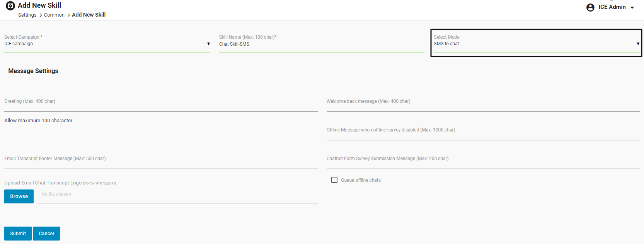Click Browse to upload transcript logo
Screen dimensions: 644x244
19,196
